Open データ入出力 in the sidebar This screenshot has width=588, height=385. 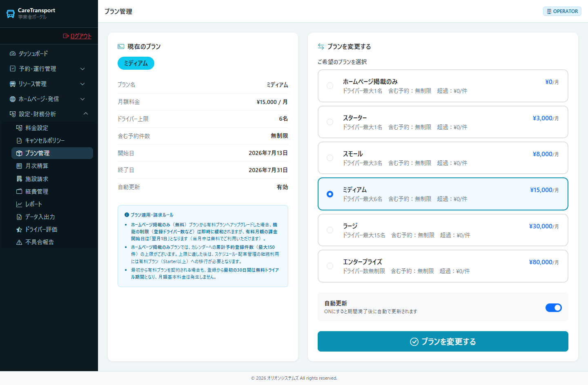tap(52, 217)
